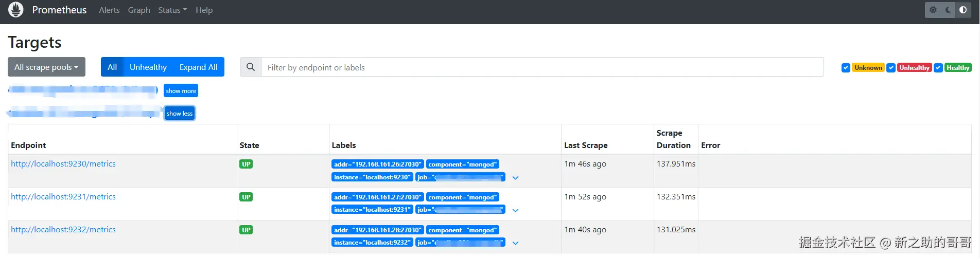Open http://localhost:9232/metrics link
This screenshot has height=258, width=980.
pos(63,229)
